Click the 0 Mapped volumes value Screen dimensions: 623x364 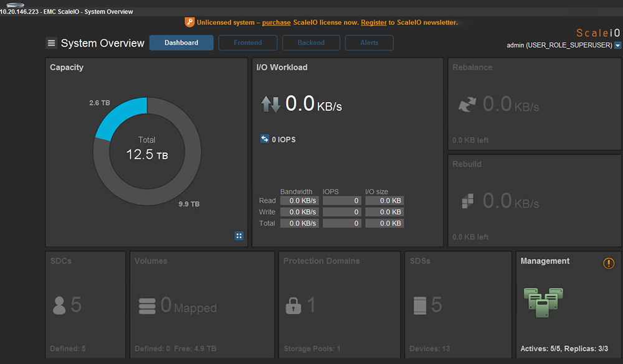[189, 306]
